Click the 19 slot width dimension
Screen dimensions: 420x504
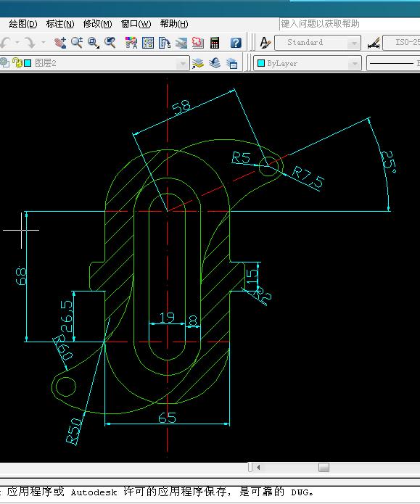point(168,318)
